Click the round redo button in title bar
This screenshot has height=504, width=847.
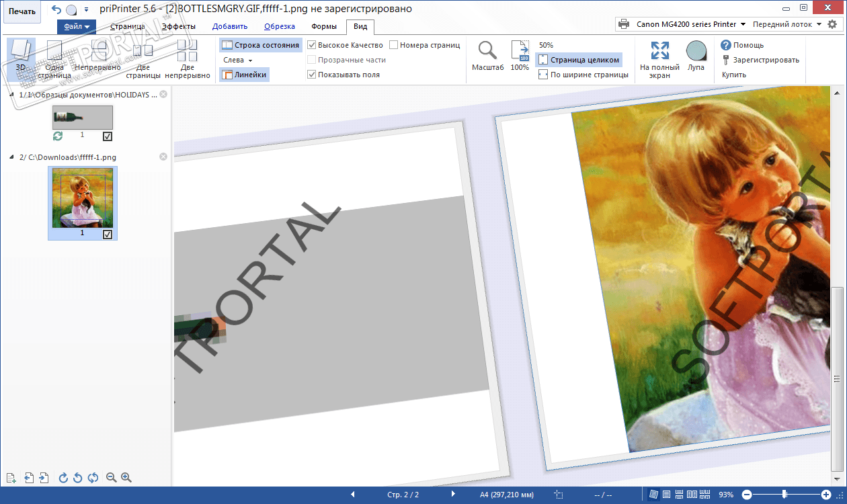pos(71,10)
